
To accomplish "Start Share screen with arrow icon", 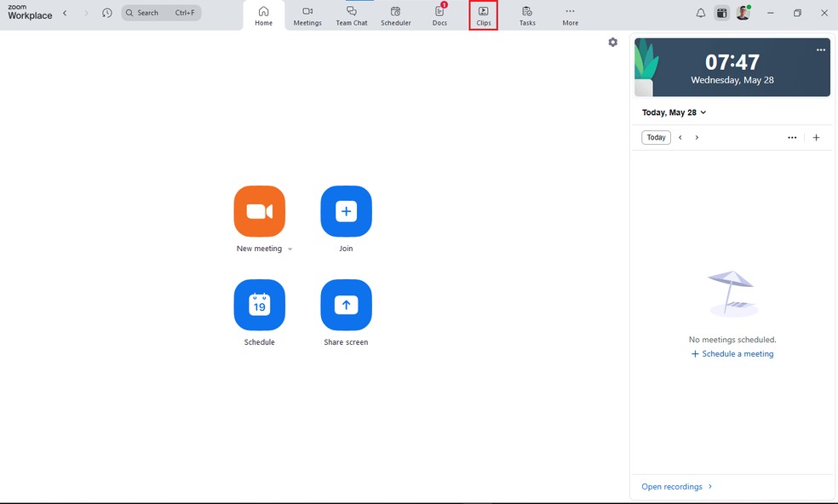I will [346, 305].
